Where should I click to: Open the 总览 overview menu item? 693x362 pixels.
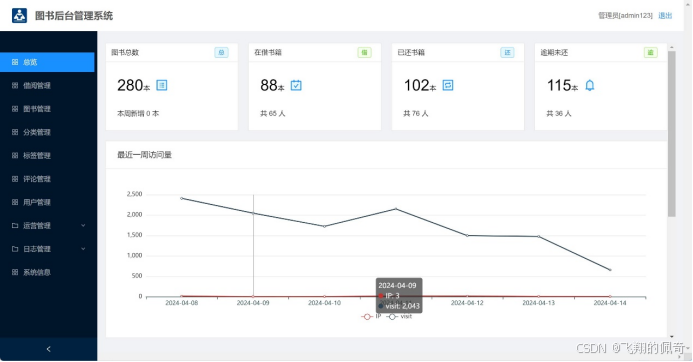[x=47, y=62]
